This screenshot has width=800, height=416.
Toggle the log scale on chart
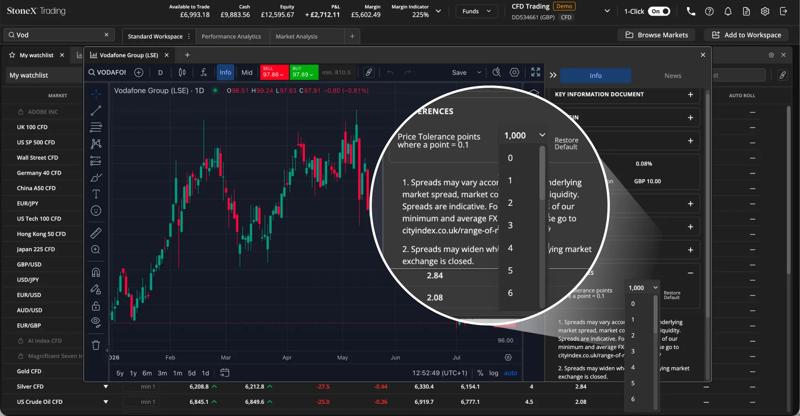(493, 373)
